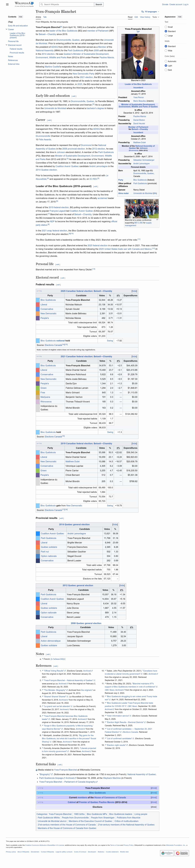Jump to External links in Contents
Screen dimensions: 195x868
point(14,64)
